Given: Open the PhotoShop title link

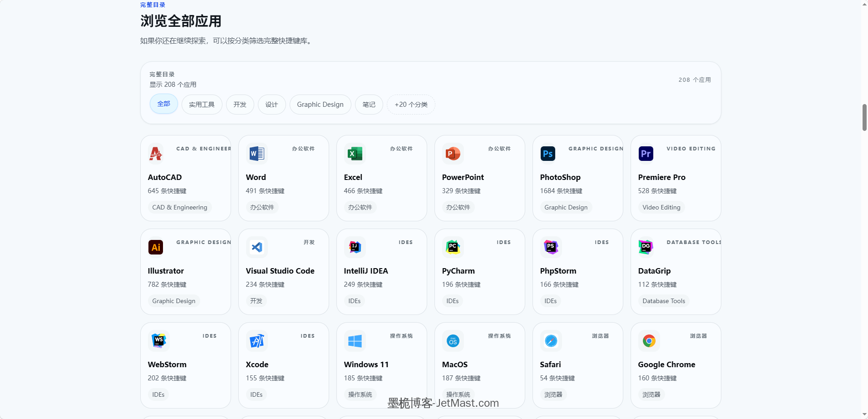Looking at the screenshot, I should (x=560, y=177).
